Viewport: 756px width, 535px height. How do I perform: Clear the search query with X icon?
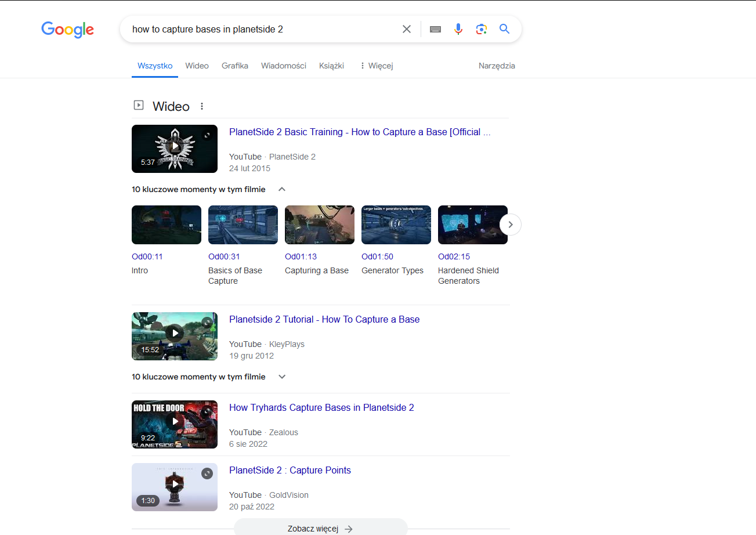[x=407, y=29]
